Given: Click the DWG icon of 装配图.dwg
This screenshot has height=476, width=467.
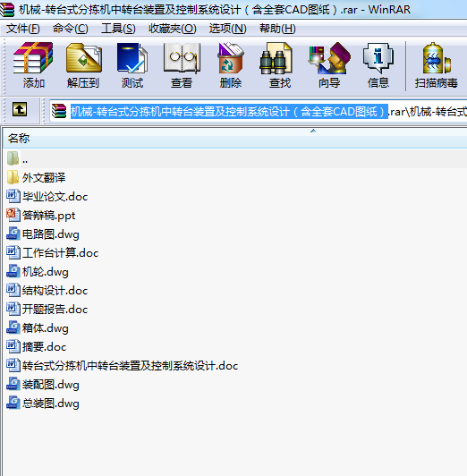Looking at the screenshot, I should coord(13,385).
